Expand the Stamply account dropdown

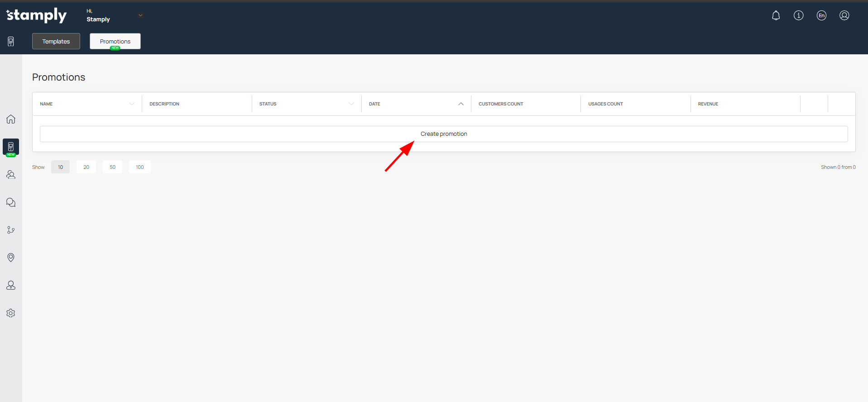140,15
